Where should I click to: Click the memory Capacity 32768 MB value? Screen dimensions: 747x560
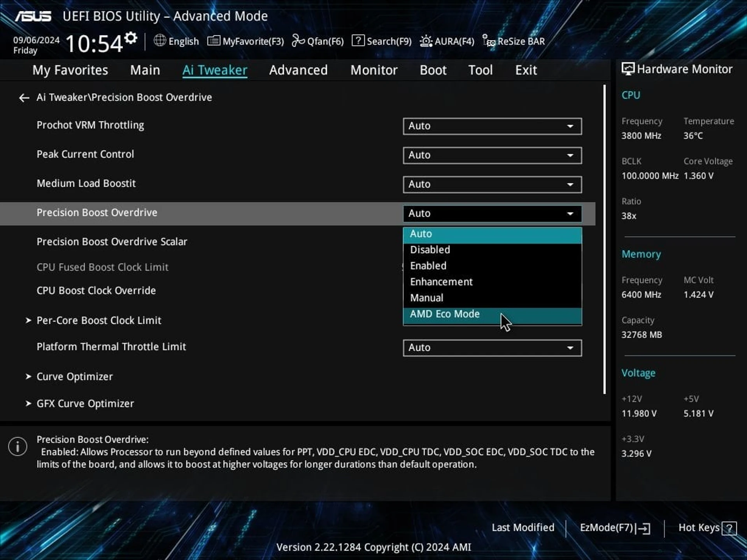[642, 335]
